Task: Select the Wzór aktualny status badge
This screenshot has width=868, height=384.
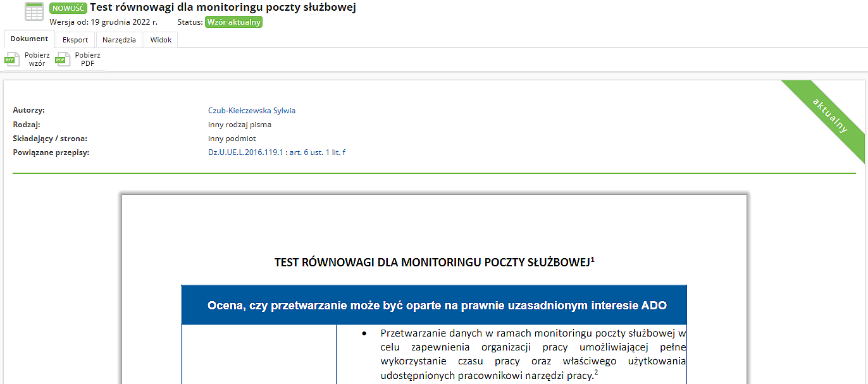Action: coord(233,22)
